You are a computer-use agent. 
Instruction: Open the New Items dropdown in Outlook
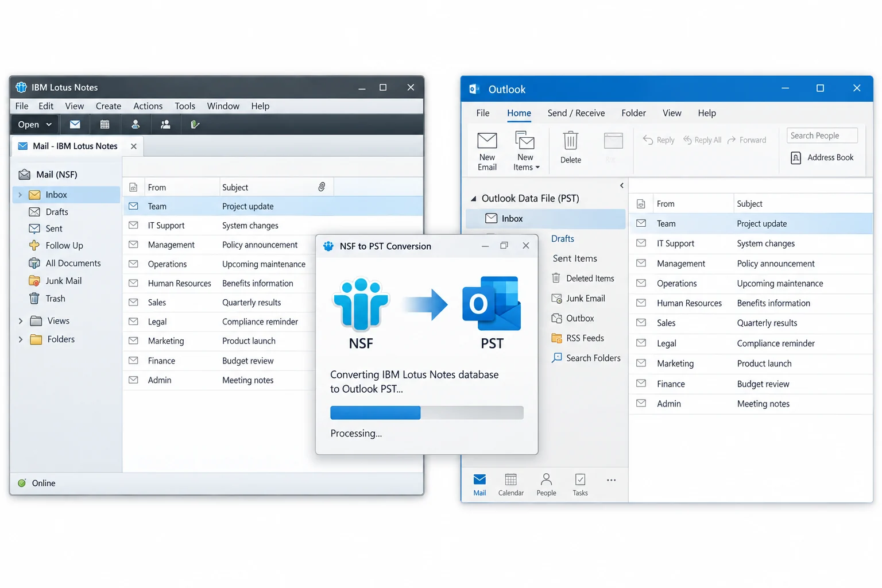[526, 151]
